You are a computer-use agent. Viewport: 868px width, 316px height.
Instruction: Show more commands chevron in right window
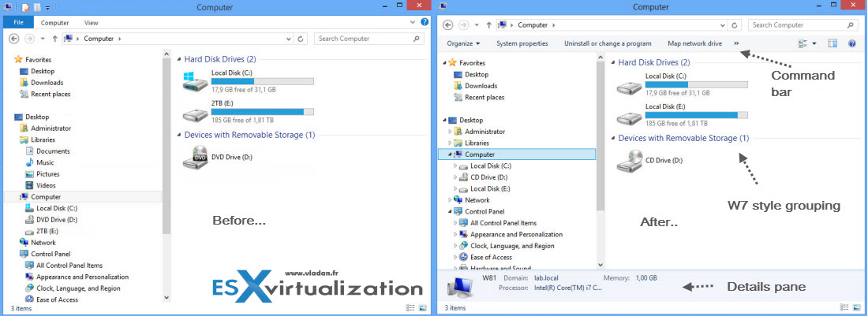pyautogui.click(x=736, y=43)
